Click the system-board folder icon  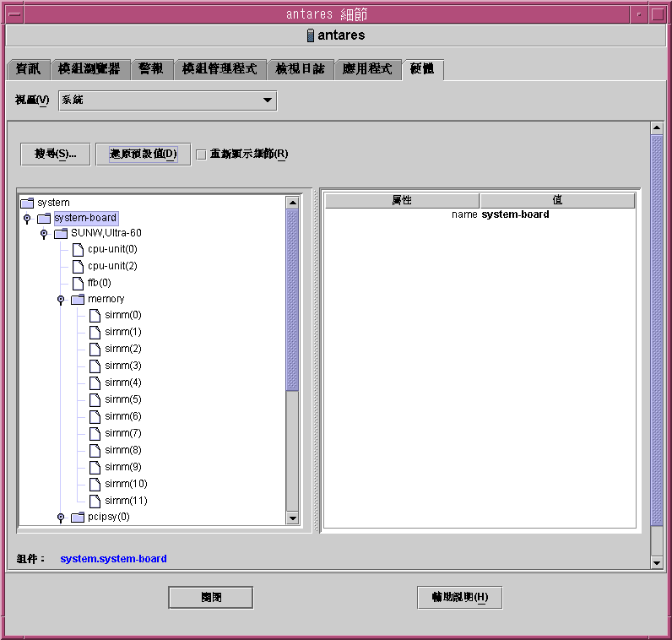44,218
